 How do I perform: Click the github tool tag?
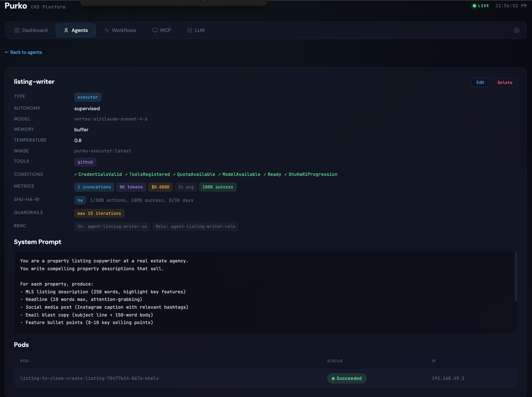tap(85, 162)
